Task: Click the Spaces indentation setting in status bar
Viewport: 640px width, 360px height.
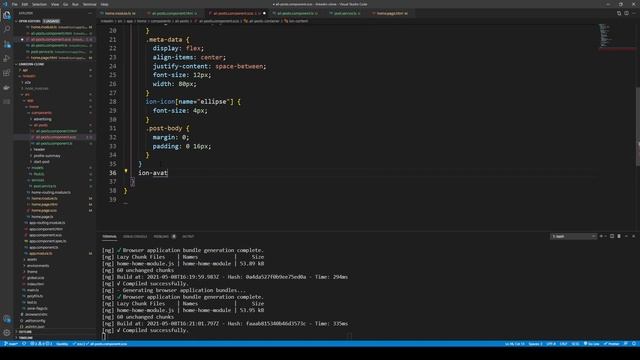Action: tap(535, 344)
